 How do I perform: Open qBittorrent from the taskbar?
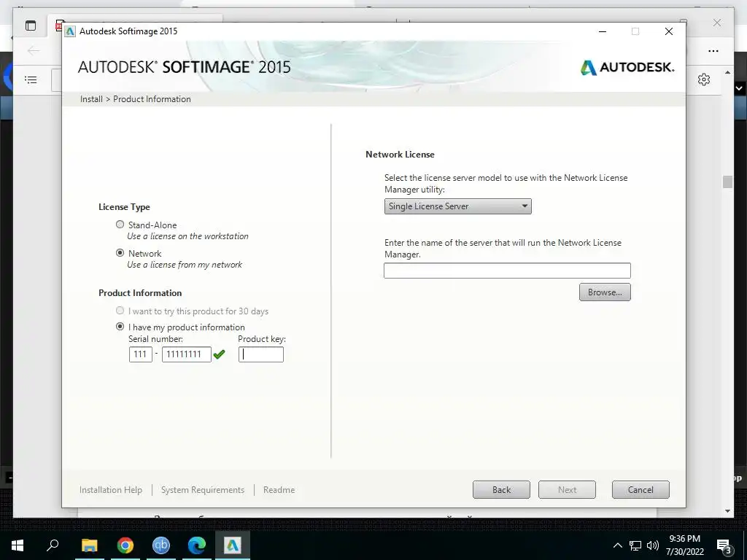click(x=161, y=545)
